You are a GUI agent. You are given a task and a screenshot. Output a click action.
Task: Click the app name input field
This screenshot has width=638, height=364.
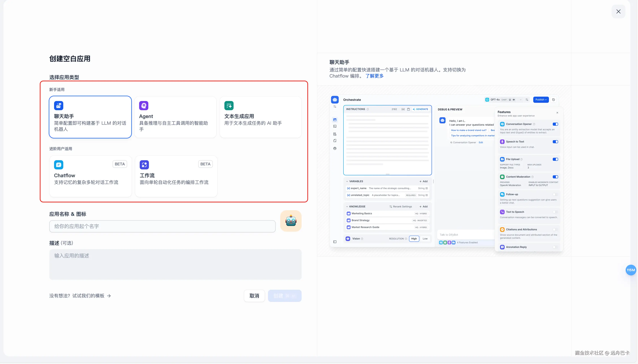(x=162, y=226)
